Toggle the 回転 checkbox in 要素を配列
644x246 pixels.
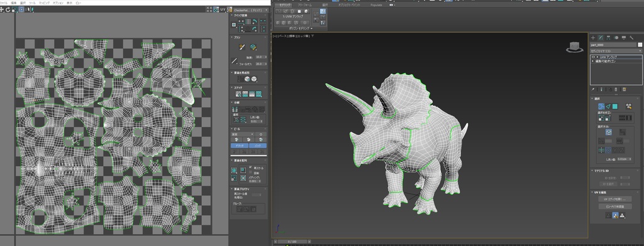click(x=250, y=172)
